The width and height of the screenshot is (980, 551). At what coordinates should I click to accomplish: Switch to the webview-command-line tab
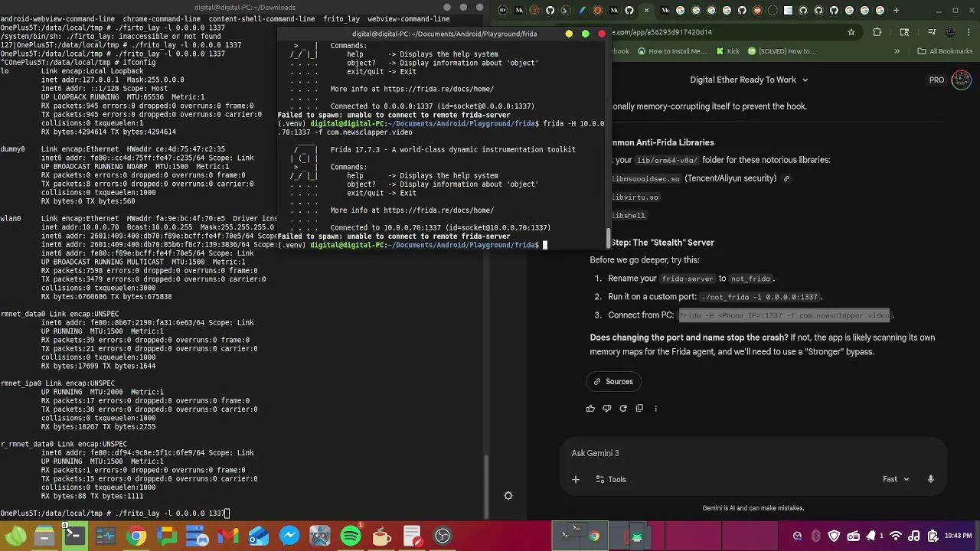point(408,19)
